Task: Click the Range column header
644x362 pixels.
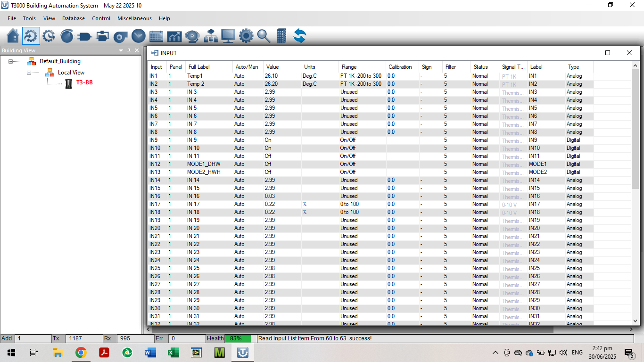Action: point(349,67)
